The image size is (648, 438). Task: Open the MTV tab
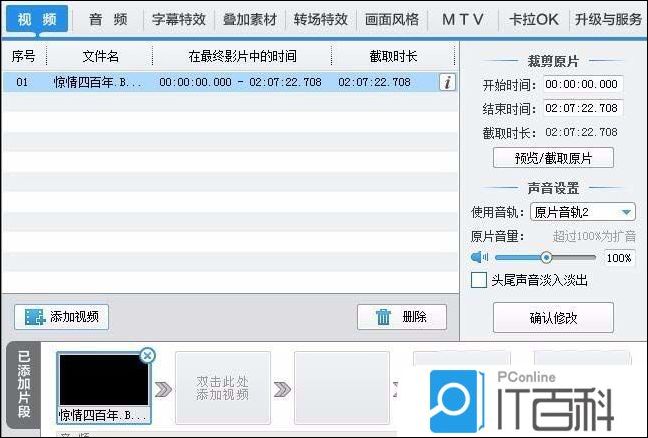(x=463, y=19)
